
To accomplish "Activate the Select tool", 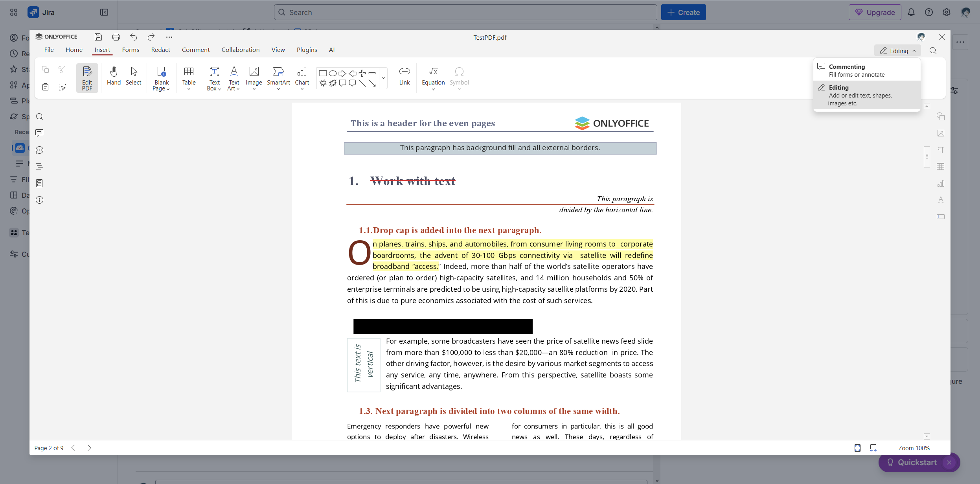I will click(134, 77).
